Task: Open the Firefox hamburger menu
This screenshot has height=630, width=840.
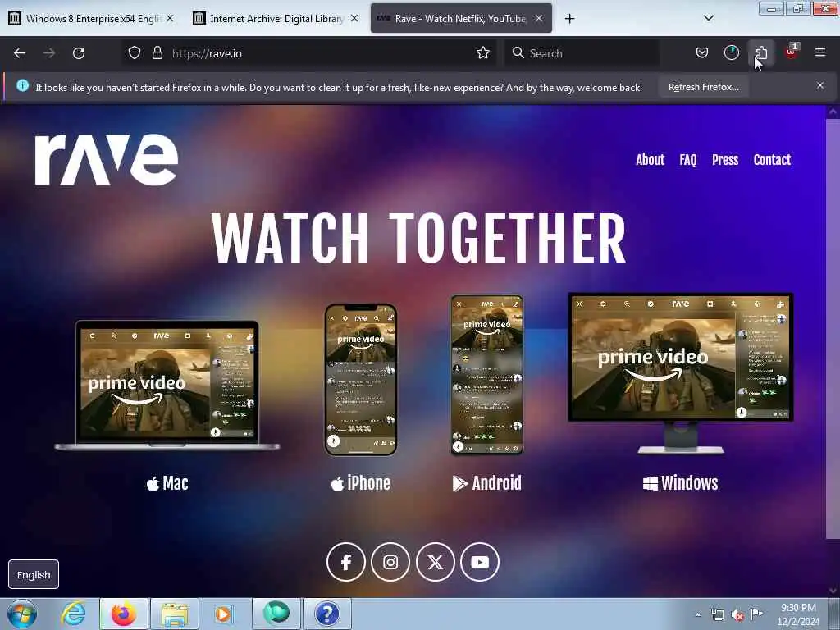Action: point(819,53)
